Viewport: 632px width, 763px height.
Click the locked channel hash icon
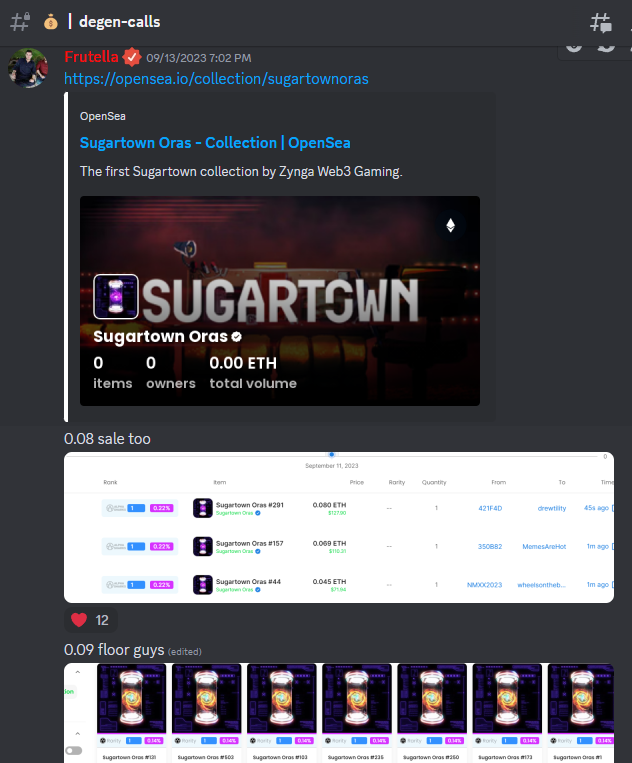(x=20, y=22)
